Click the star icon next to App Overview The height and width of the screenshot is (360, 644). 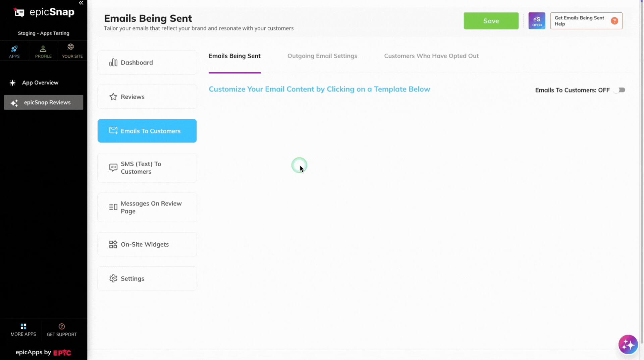13,83
